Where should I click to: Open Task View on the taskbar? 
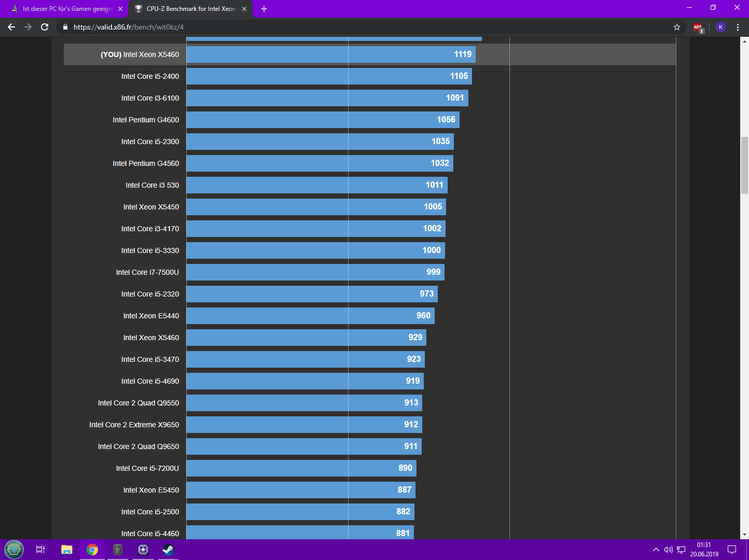pyautogui.click(x=40, y=550)
